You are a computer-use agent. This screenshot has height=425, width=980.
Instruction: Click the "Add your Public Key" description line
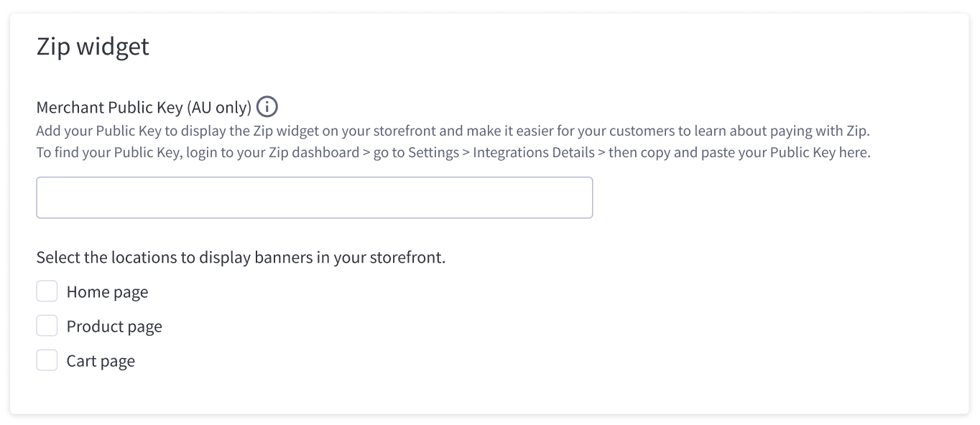tap(453, 132)
